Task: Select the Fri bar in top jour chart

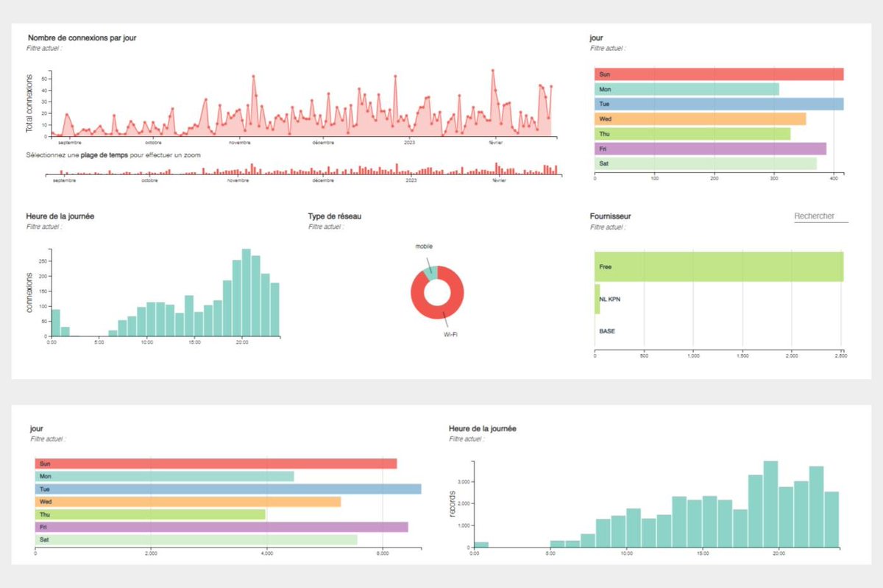Action: coord(710,149)
